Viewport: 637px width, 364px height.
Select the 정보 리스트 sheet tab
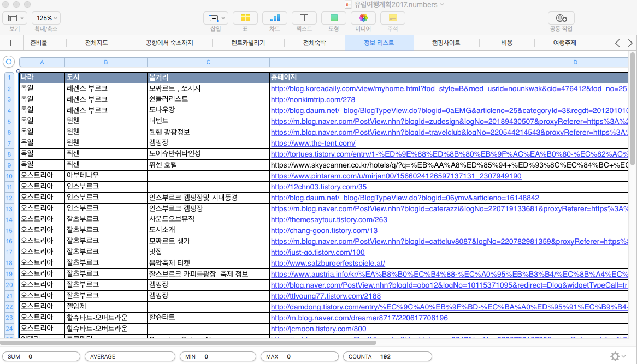379,43
